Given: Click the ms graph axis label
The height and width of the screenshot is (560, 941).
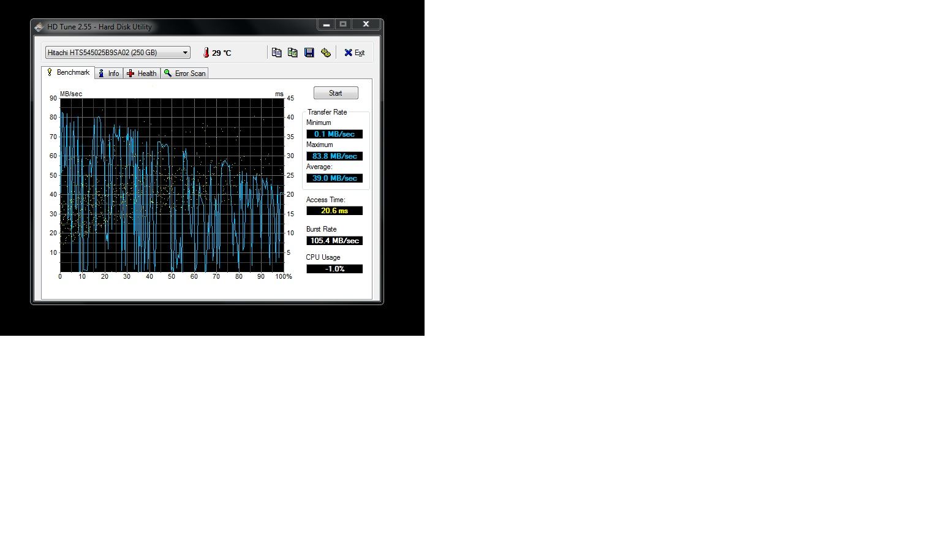Looking at the screenshot, I should tap(279, 94).
